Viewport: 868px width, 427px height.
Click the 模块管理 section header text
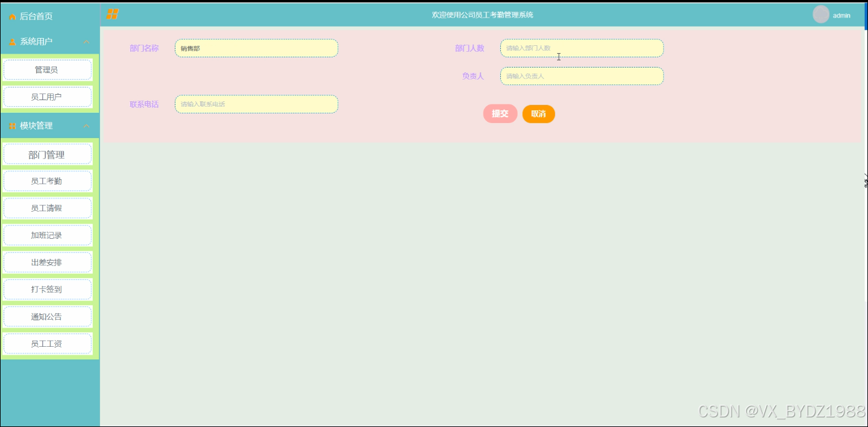click(x=36, y=126)
